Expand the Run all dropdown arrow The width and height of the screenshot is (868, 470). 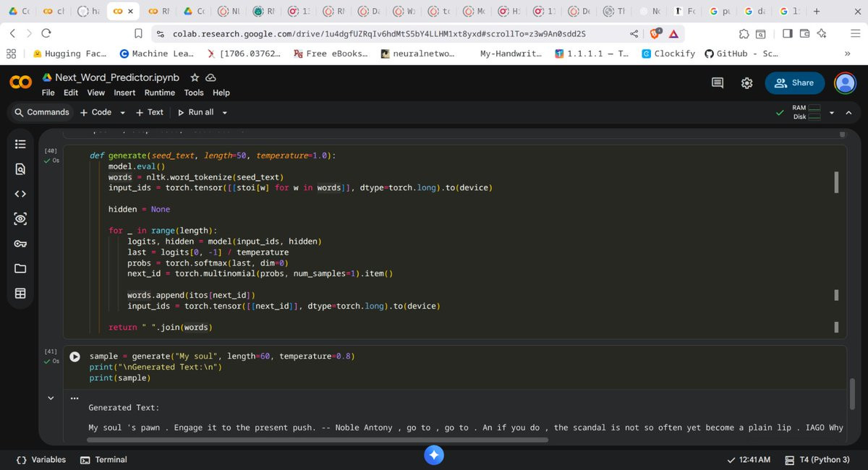coord(225,113)
